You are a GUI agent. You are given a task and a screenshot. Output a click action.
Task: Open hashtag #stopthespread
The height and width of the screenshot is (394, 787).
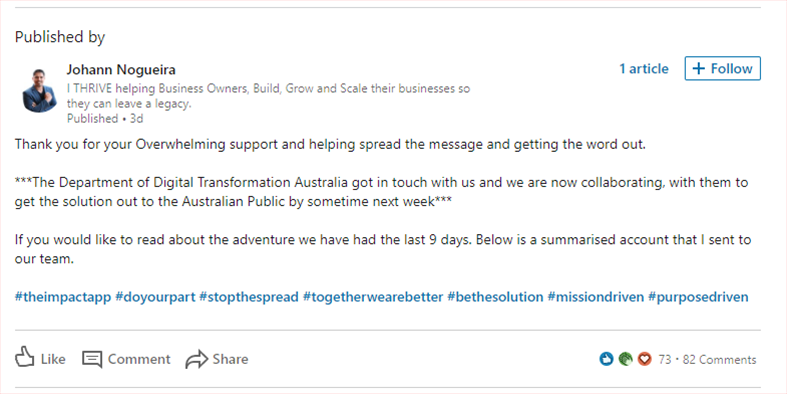pyautogui.click(x=249, y=297)
